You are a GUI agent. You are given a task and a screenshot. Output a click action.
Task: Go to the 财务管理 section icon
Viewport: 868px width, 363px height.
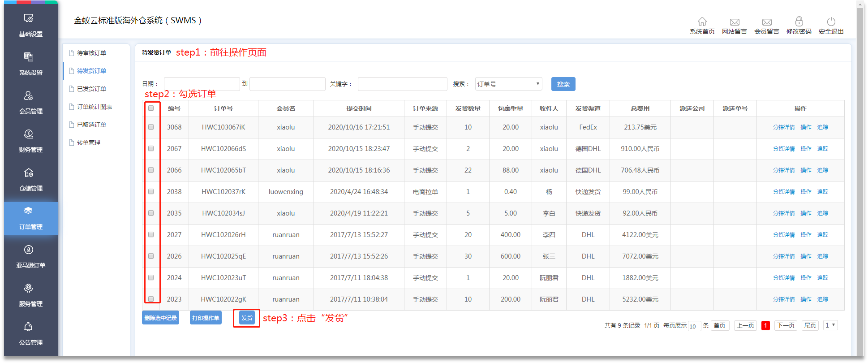click(29, 134)
